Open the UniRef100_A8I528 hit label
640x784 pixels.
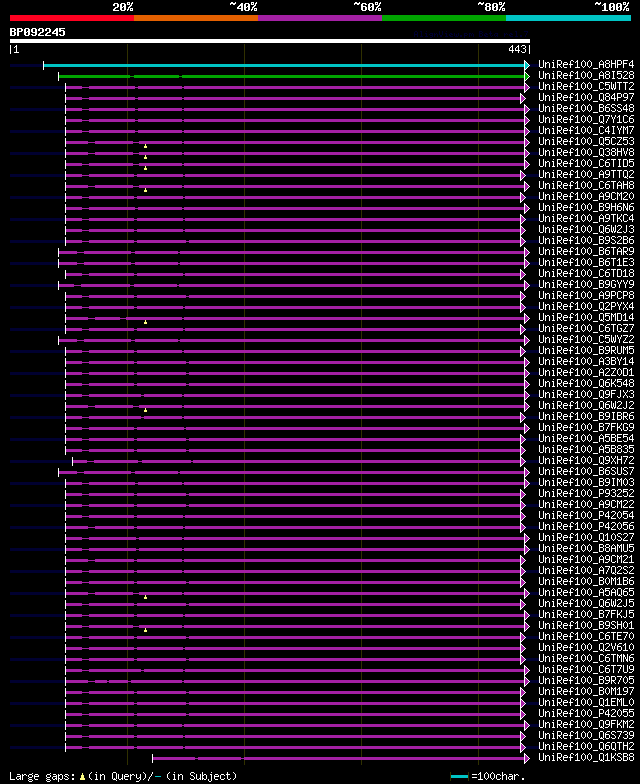tap(586, 76)
